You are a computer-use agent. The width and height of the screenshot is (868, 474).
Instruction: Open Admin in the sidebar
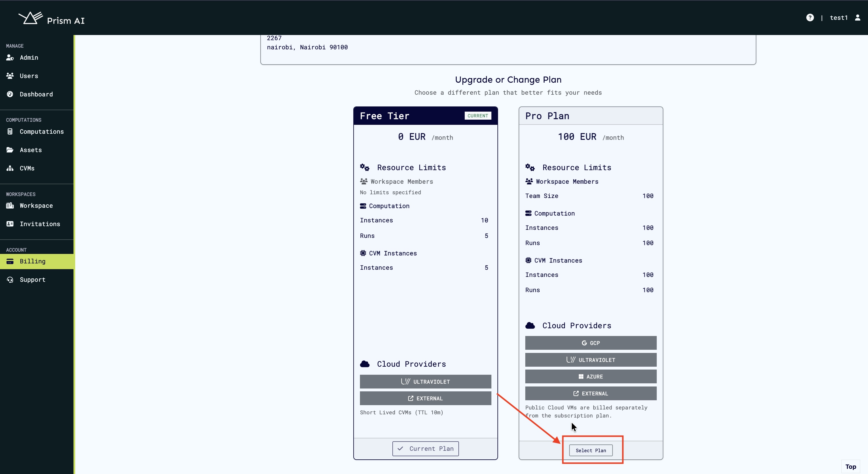point(37,58)
